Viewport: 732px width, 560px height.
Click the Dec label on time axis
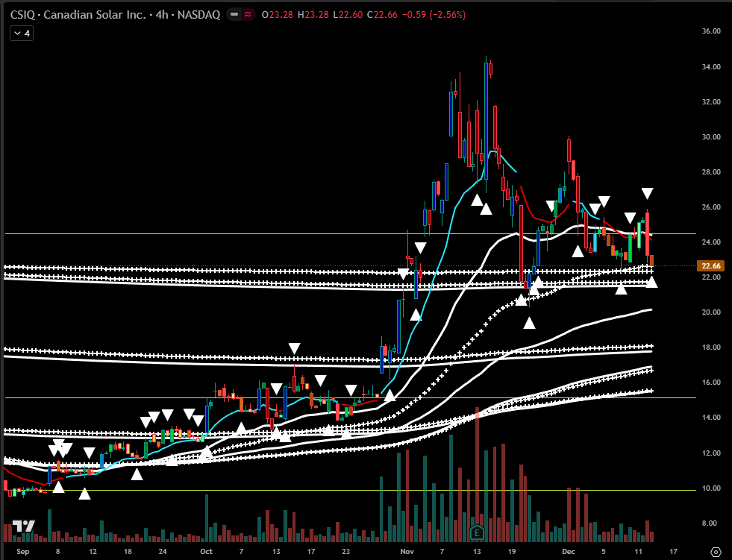[x=568, y=552]
